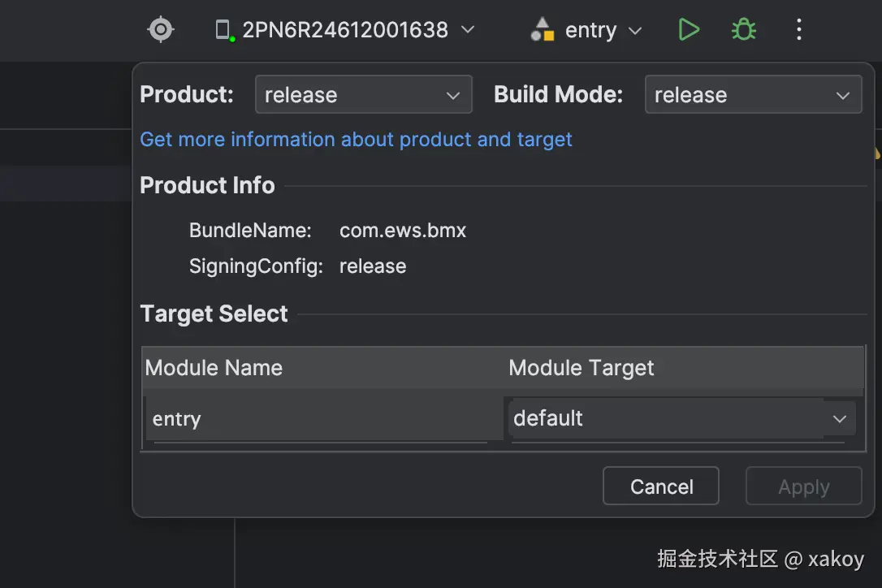
Task: Open the default Module Target dropdown
Action: coord(681,419)
